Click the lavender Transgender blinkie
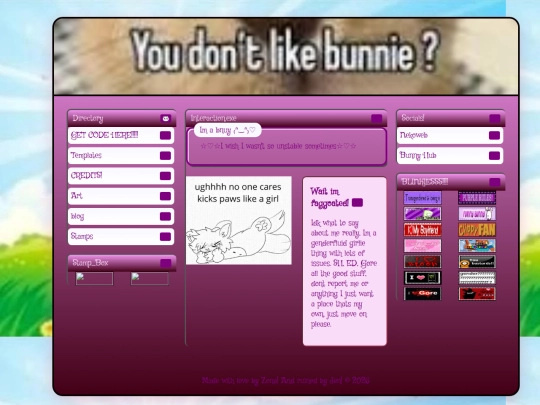This screenshot has height=405, width=540. point(423,198)
